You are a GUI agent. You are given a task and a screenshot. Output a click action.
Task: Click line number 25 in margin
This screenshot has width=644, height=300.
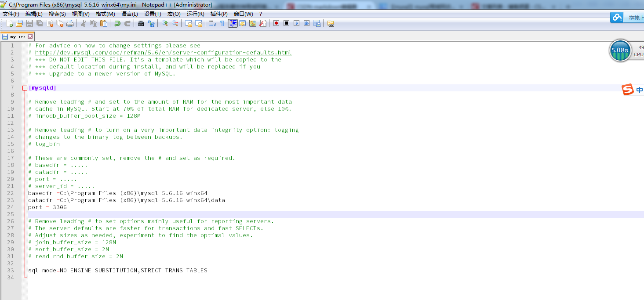pos(11,214)
